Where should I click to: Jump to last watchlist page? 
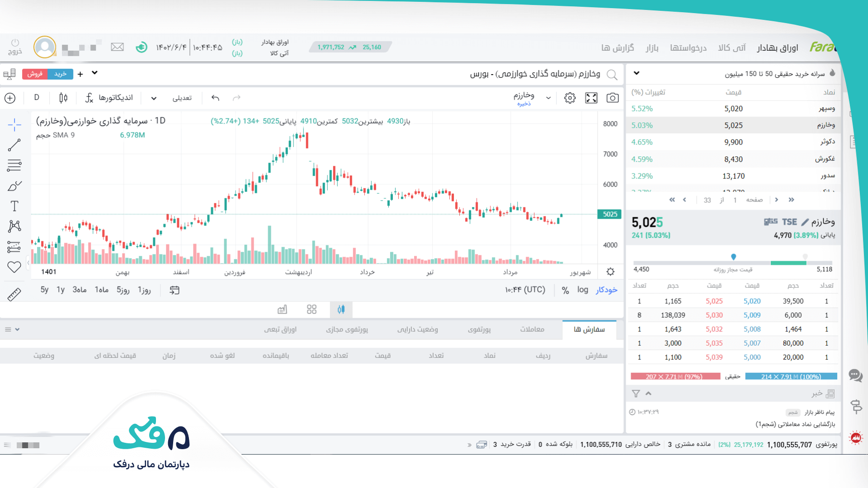pos(672,200)
